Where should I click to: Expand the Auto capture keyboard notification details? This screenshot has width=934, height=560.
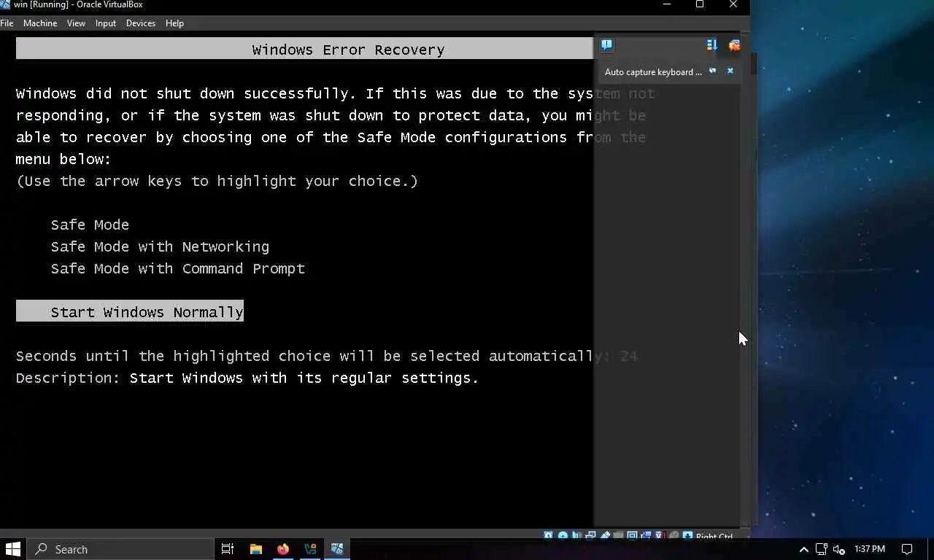(x=713, y=71)
